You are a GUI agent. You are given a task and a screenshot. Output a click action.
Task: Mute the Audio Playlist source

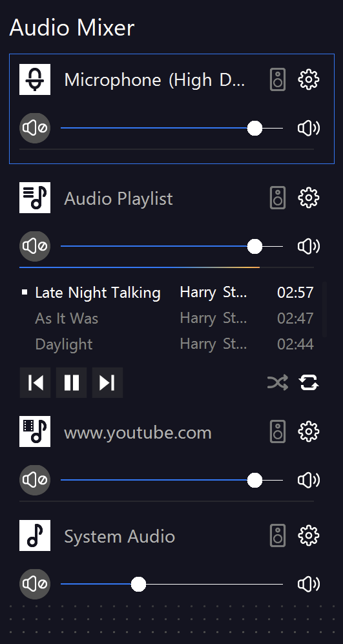click(x=35, y=247)
